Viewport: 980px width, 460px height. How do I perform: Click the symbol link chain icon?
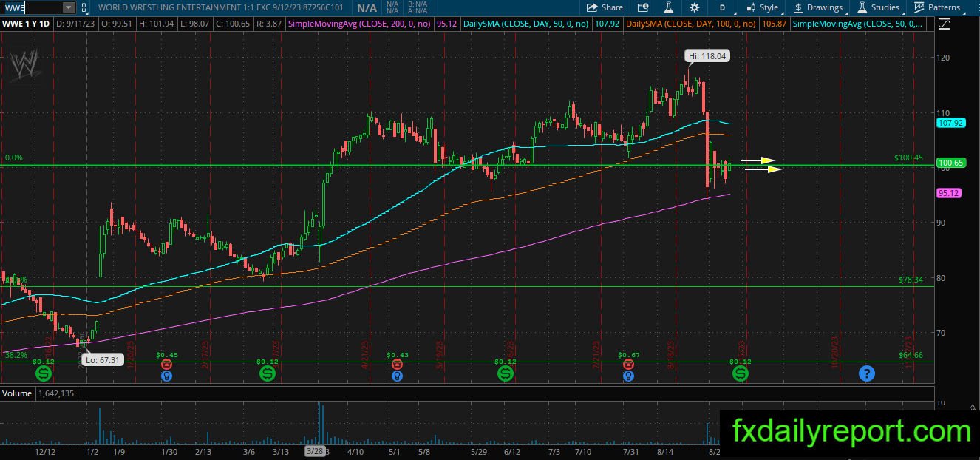[x=84, y=7]
